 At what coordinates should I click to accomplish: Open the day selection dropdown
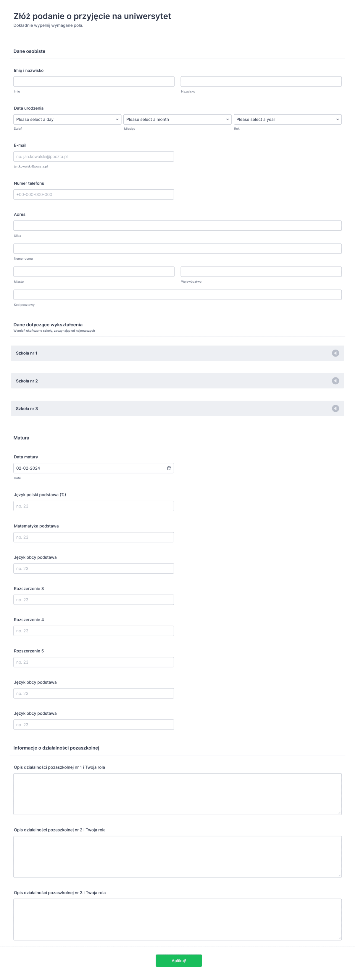coord(67,119)
